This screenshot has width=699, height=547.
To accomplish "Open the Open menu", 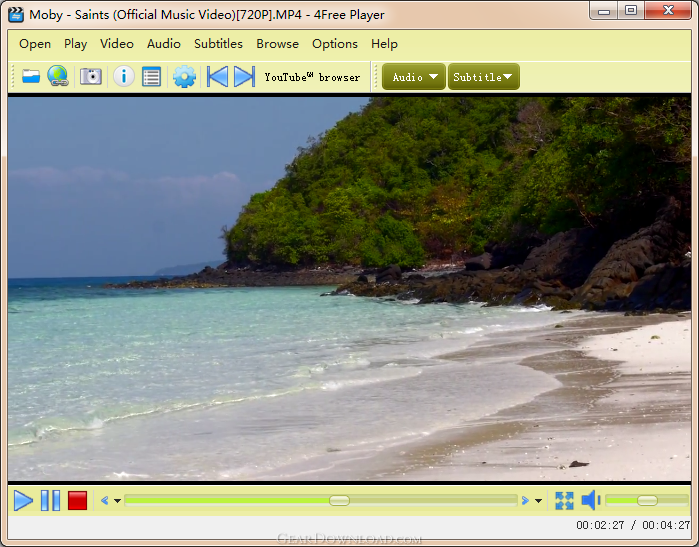I will click(x=35, y=44).
